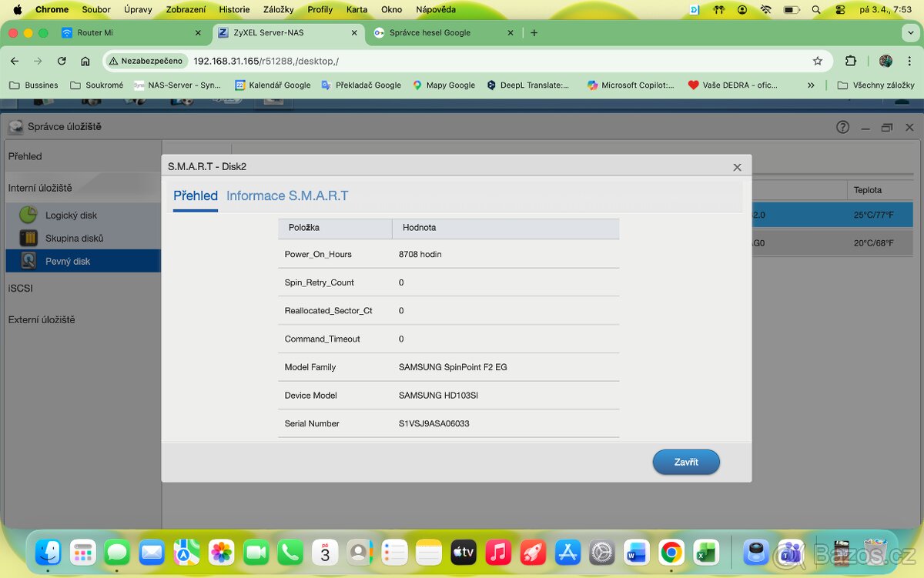Open Mail from the Dock
This screenshot has height=578, width=924.
click(152, 552)
